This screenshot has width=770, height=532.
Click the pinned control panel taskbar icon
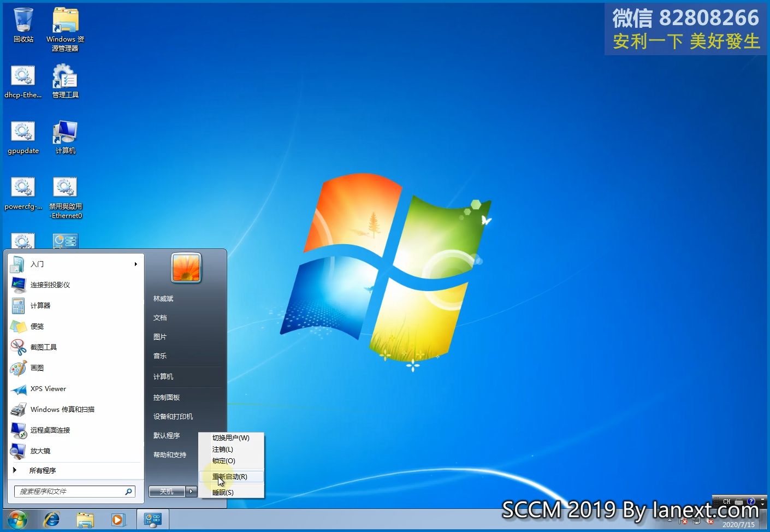click(x=152, y=519)
